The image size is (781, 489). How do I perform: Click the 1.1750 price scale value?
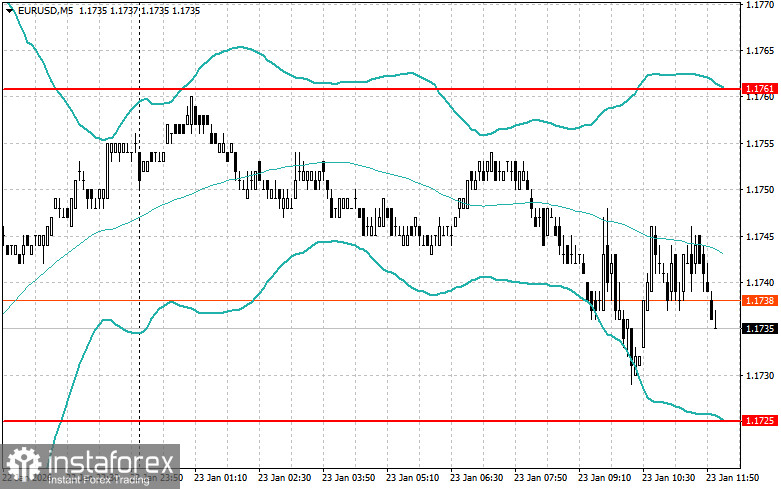click(x=760, y=190)
